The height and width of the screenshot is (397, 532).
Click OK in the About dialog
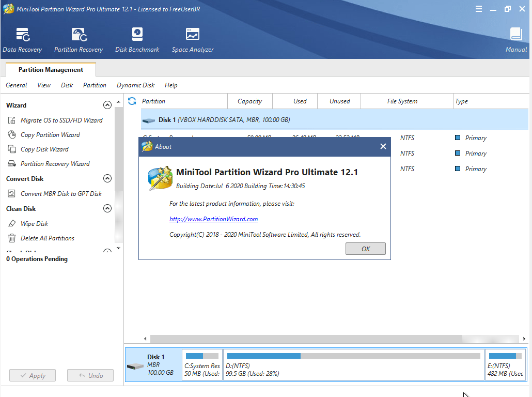click(365, 249)
